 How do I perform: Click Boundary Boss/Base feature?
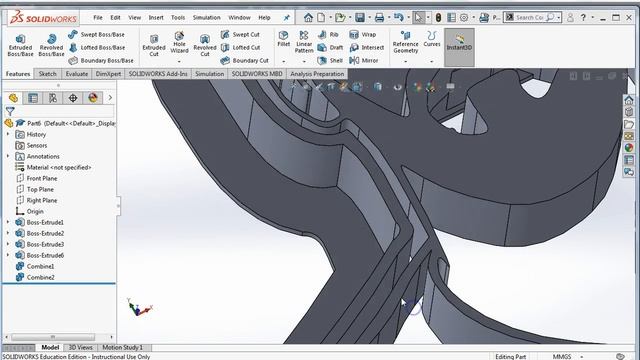click(x=101, y=60)
